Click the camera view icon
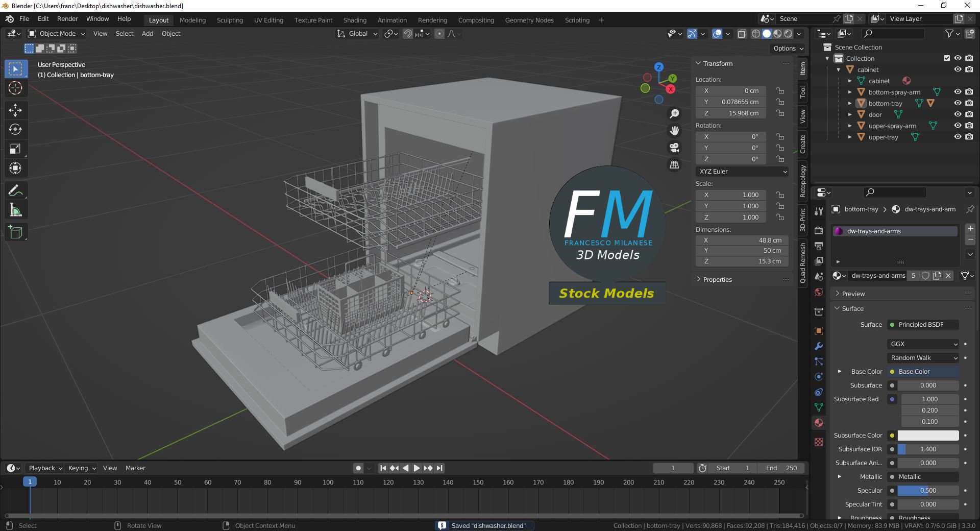 pos(674,148)
